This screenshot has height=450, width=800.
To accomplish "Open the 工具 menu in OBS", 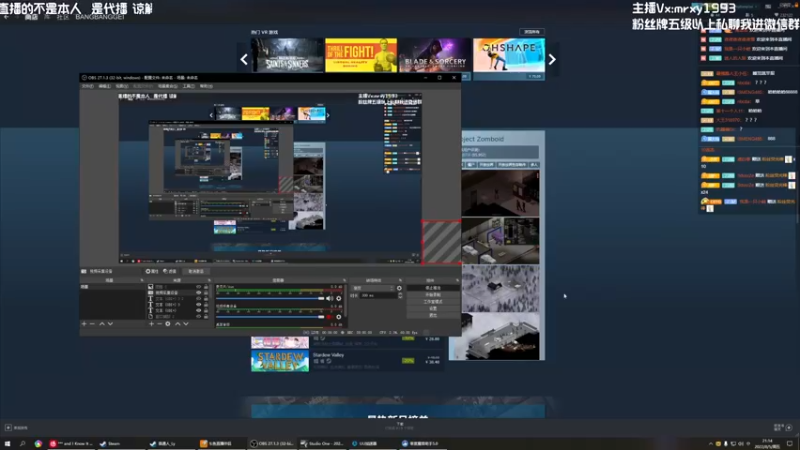I will point(189,86).
